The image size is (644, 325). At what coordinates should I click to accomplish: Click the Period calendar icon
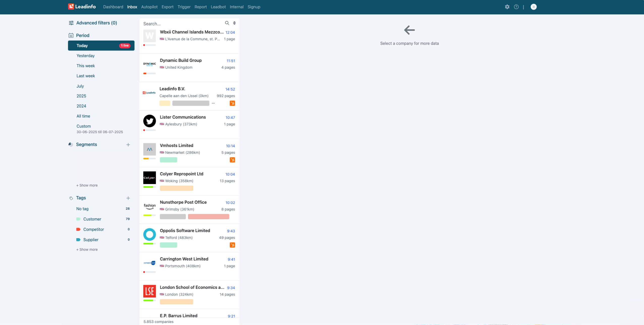[71, 35]
